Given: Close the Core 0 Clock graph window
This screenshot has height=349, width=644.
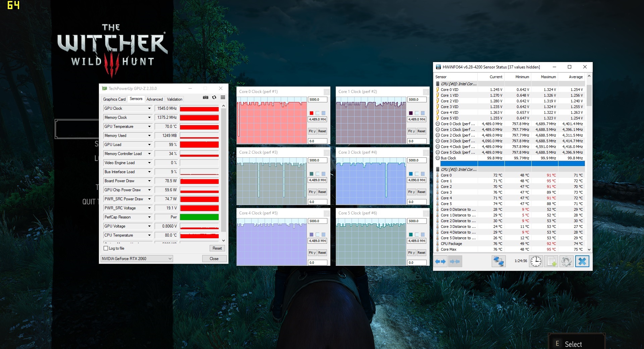Looking at the screenshot, I should point(326,92).
